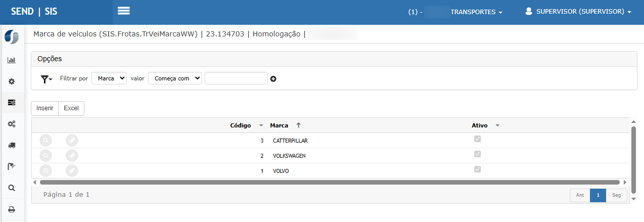Click the printer sidebar icon
The image size is (644, 222).
12,209
